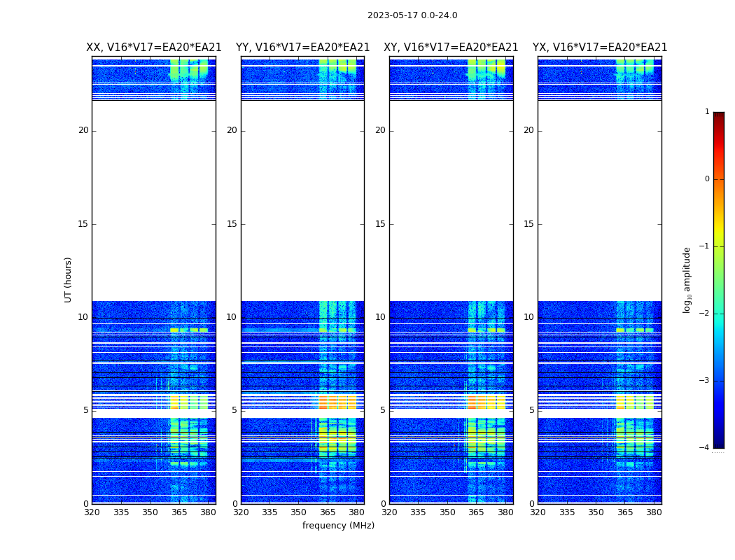
Task: Click the 20 hour tick on the XX plot
Action: [83, 130]
